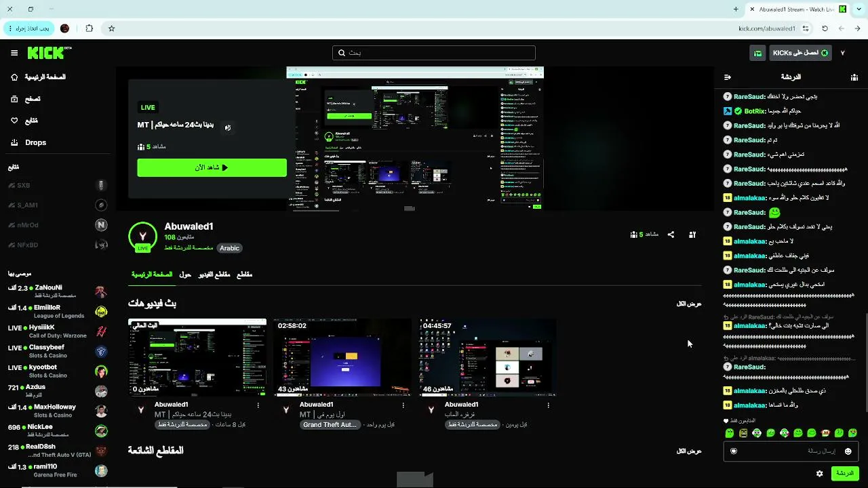868x488 pixels.
Task: Open the browser extensions puzzle icon
Action: click(90, 28)
